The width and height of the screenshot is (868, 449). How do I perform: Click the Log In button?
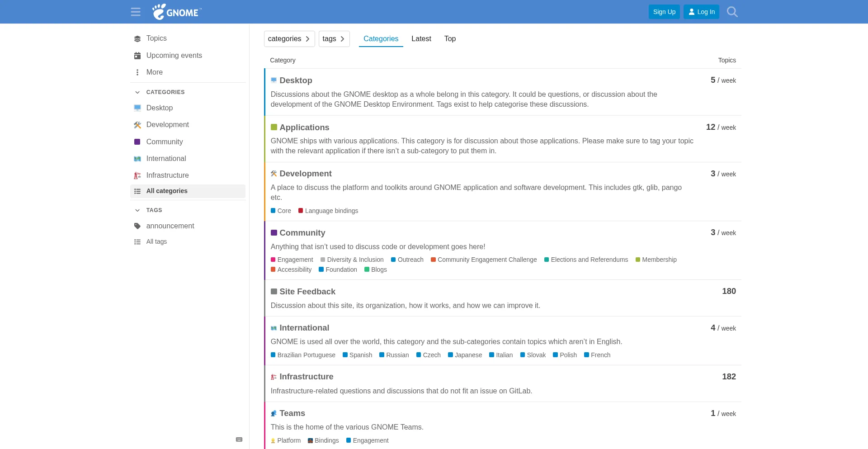(x=701, y=12)
